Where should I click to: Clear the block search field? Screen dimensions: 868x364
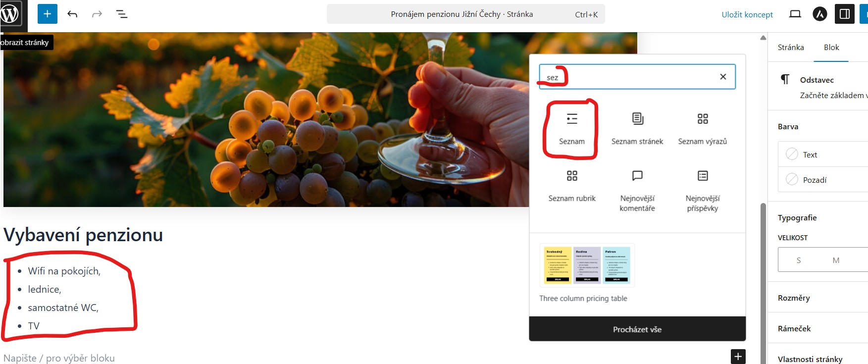(723, 77)
